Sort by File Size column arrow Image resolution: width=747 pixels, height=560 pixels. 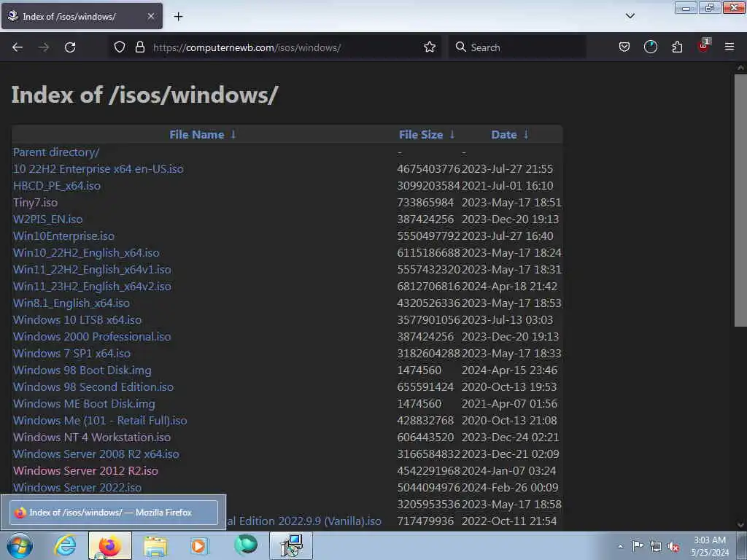(x=452, y=134)
